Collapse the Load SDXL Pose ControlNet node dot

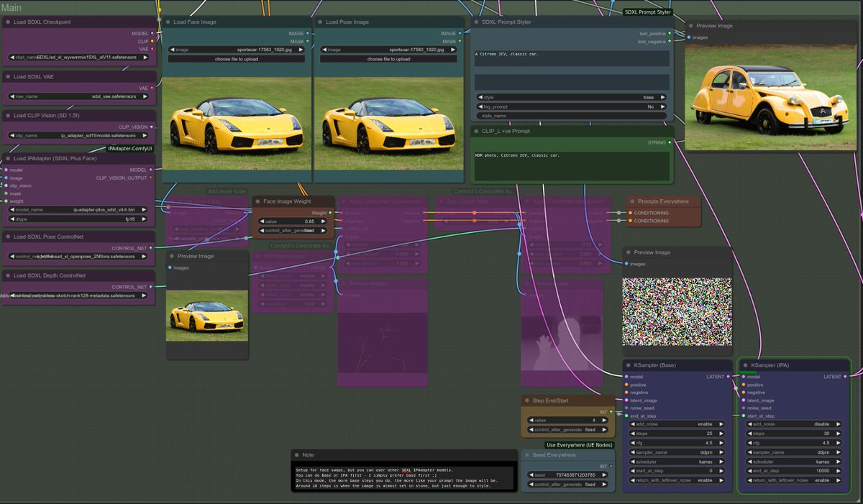point(8,237)
